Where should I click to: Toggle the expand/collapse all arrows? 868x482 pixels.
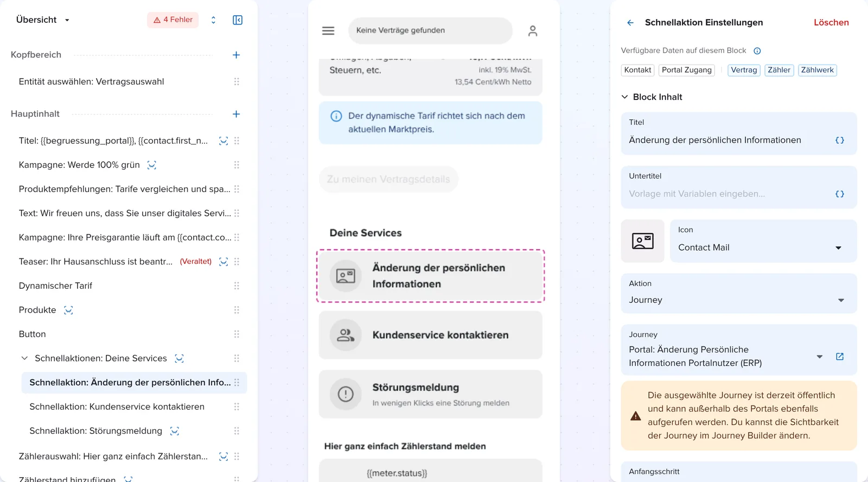coord(213,20)
